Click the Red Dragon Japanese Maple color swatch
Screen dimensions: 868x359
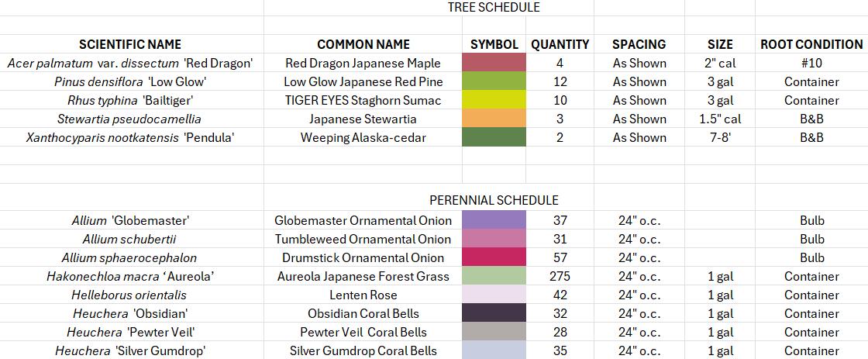tap(494, 63)
